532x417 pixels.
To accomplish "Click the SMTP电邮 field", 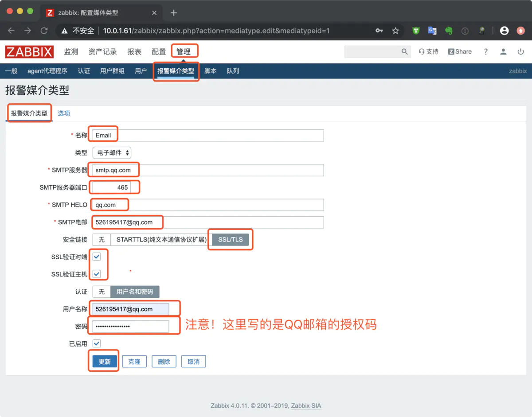I will [208, 222].
